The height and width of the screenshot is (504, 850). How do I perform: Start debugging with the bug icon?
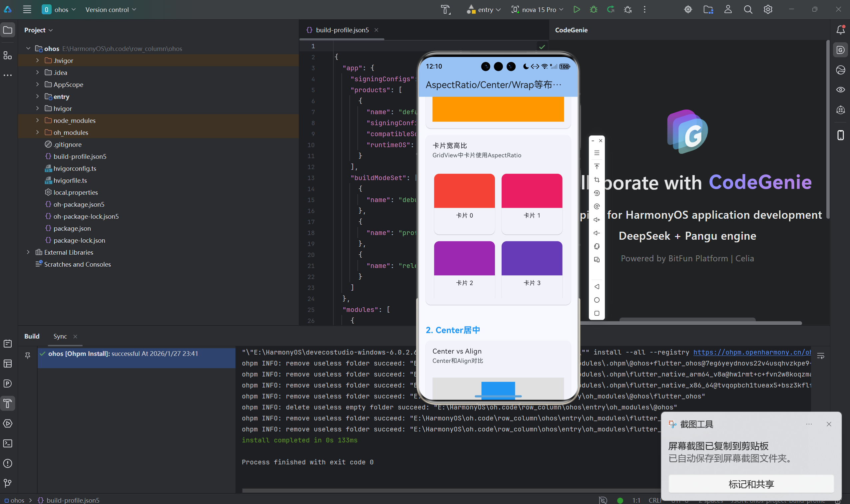point(593,10)
